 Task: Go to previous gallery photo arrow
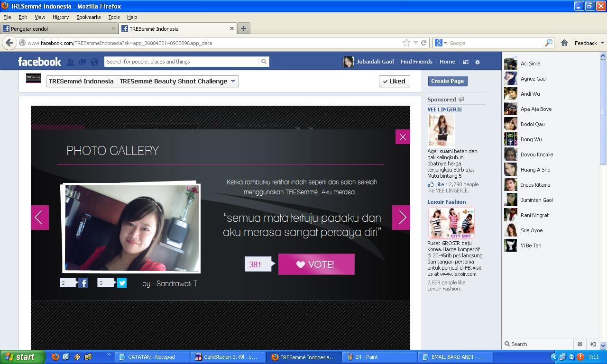[40, 218]
